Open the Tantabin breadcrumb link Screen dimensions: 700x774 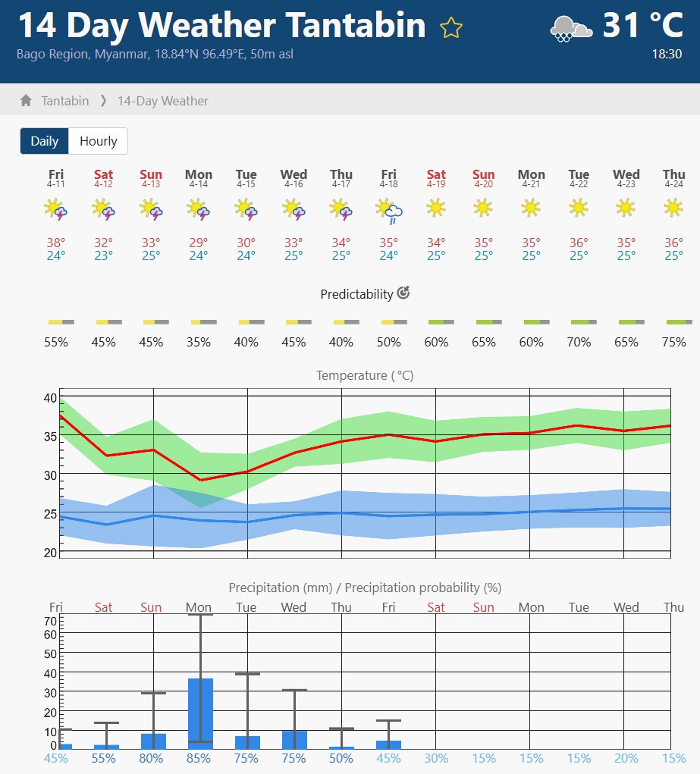(x=65, y=101)
